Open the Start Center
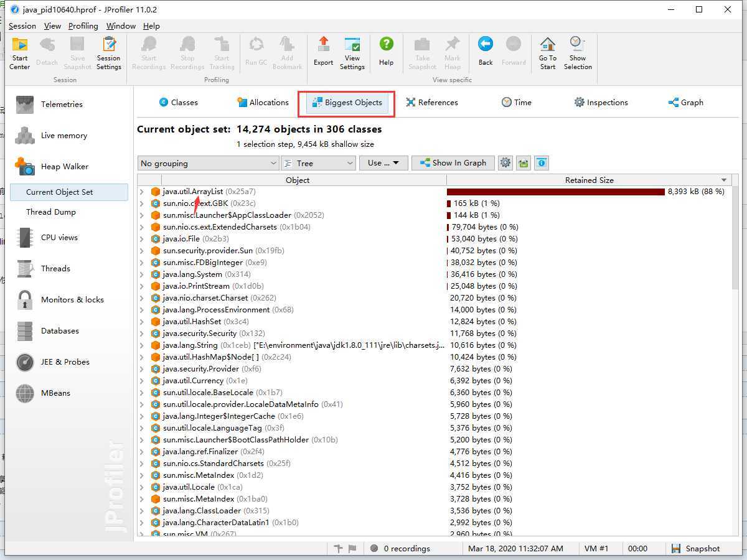Screen dimensions: 747x560 pos(20,53)
